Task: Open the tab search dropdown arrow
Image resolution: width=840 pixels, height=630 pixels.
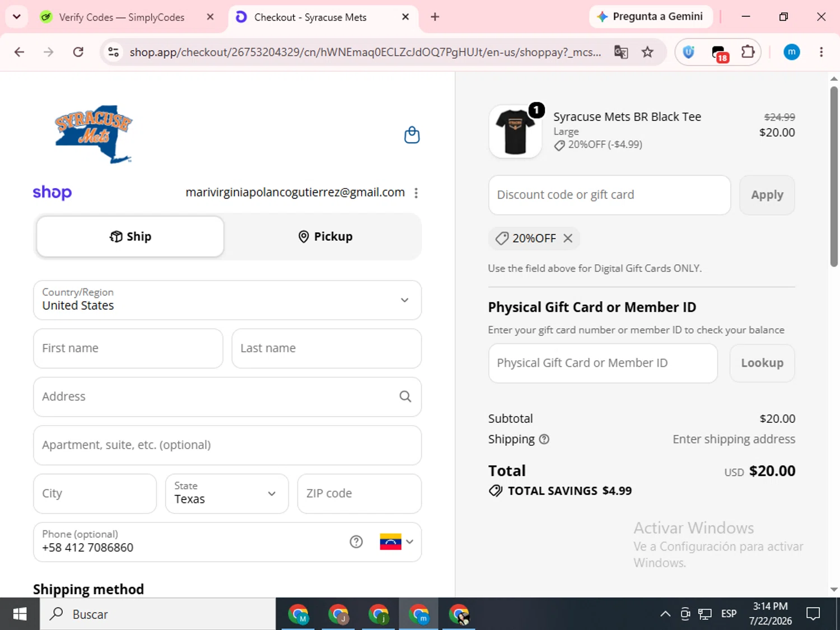Action: [17, 17]
